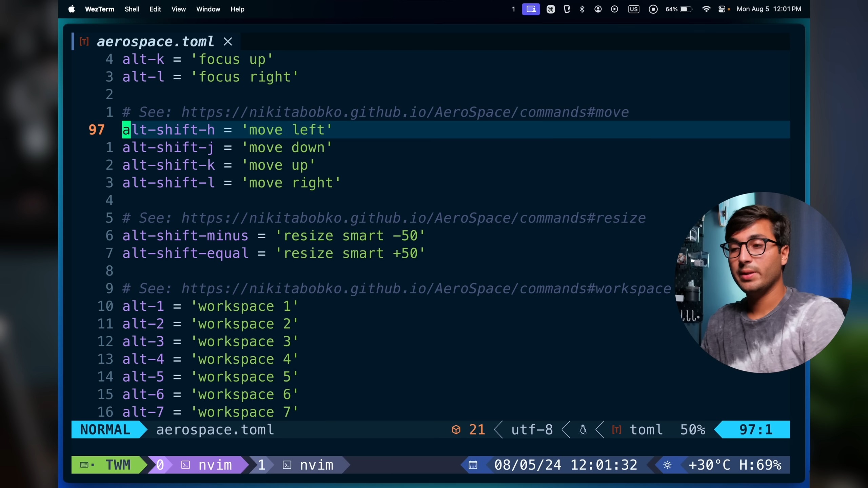Viewport: 868px width, 488px height.
Task: Expand the View menu
Action: coord(178,9)
